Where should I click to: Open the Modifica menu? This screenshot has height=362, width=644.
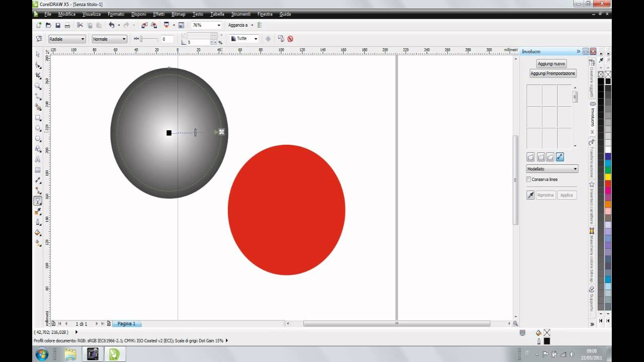tap(67, 14)
